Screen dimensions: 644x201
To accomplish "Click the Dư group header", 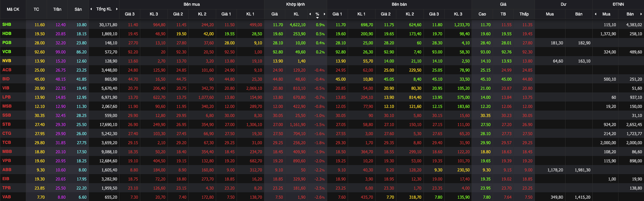I will point(563,4).
